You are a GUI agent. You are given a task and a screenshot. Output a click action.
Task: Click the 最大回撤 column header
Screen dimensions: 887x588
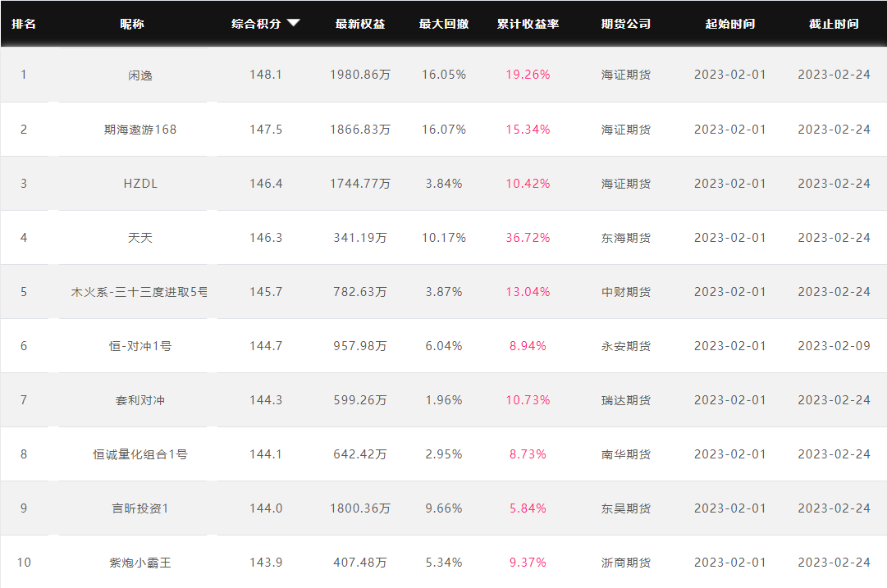pyautogui.click(x=443, y=24)
